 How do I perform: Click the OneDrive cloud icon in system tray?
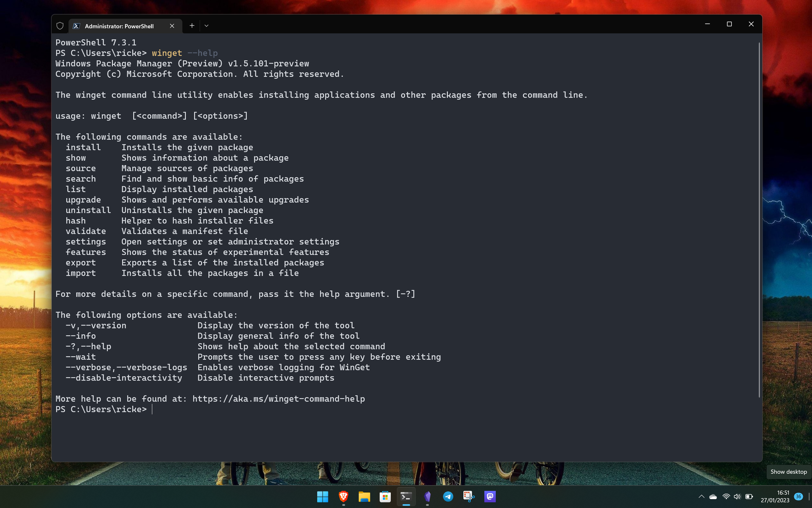coord(713,497)
